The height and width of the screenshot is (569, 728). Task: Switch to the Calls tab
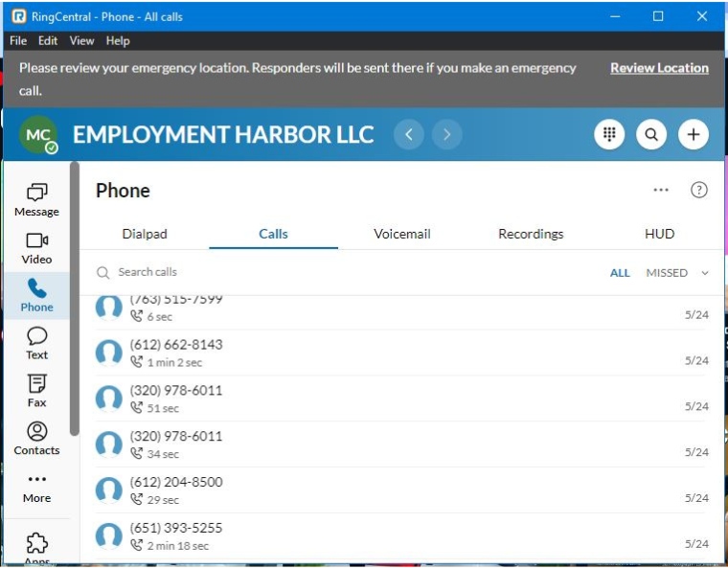point(273,234)
